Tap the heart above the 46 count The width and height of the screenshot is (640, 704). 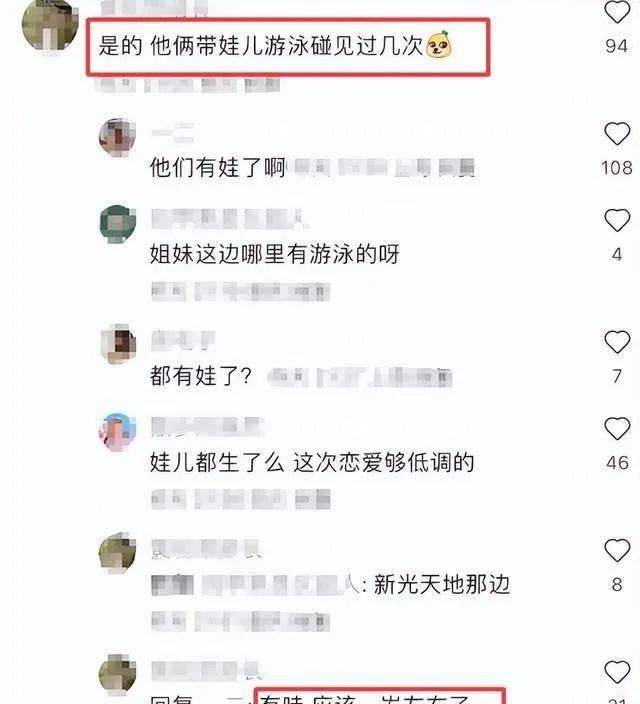click(617, 428)
